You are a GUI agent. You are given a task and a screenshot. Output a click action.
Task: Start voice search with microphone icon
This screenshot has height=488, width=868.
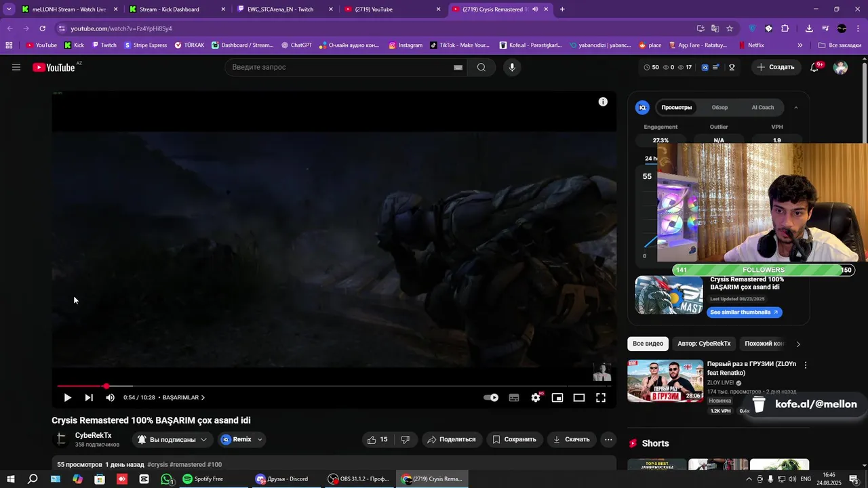tap(512, 67)
